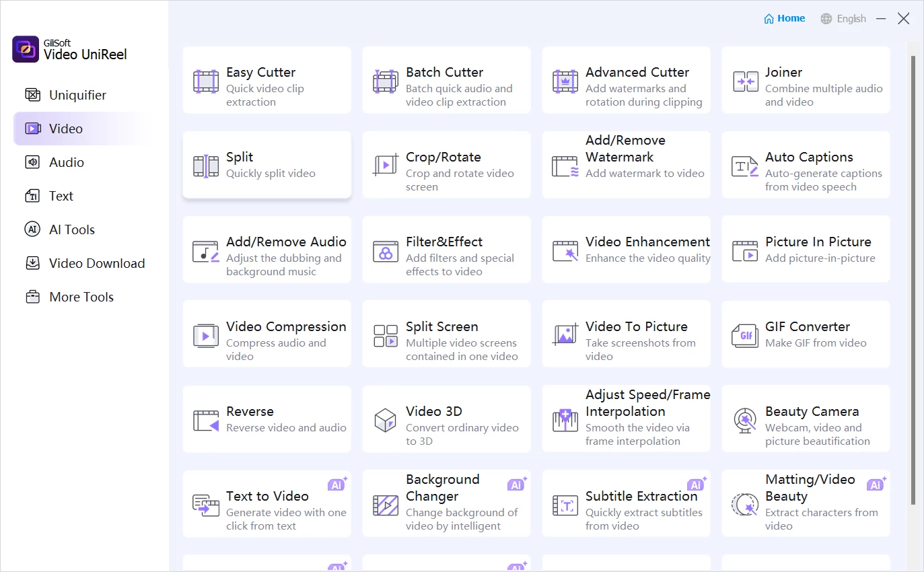This screenshot has height=572, width=924.
Task: Open More Tools sidebar category
Action: point(81,297)
